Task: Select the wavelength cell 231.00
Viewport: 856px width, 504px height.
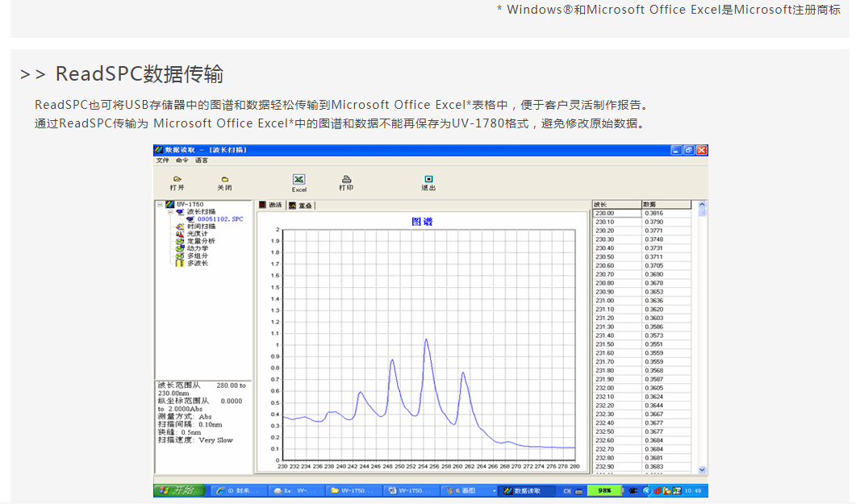Action: 617,301
